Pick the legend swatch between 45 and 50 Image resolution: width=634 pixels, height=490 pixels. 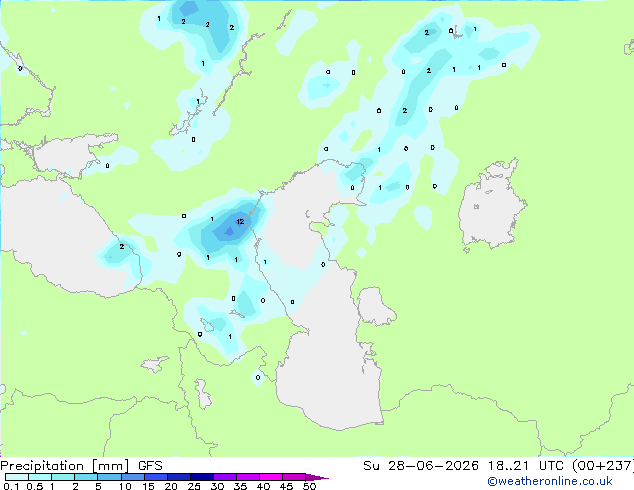point(294,477)
